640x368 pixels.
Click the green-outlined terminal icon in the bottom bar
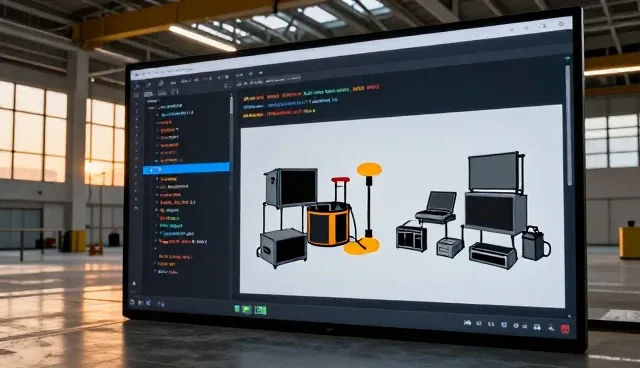pyautogui.click(x=261, y=310)
